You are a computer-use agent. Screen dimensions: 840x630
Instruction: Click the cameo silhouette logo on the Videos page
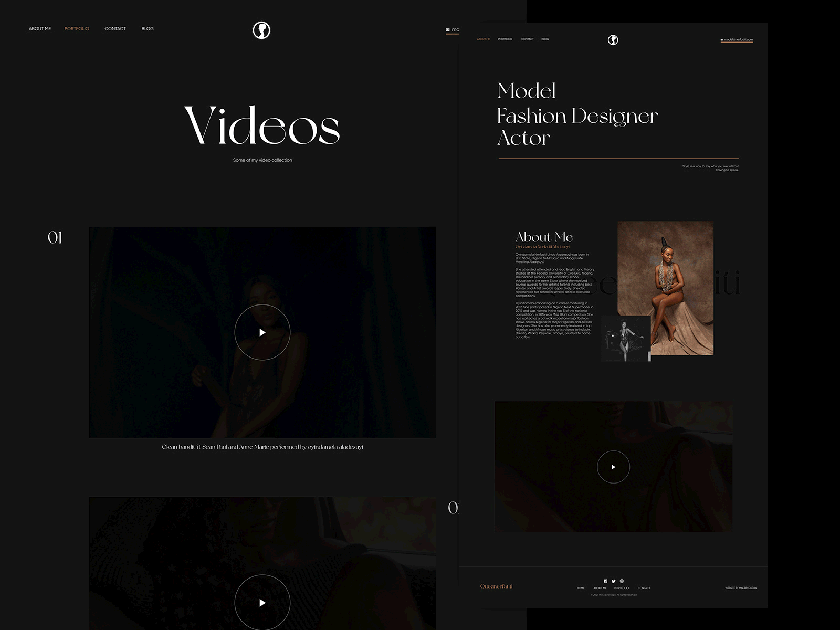point(262,30)
